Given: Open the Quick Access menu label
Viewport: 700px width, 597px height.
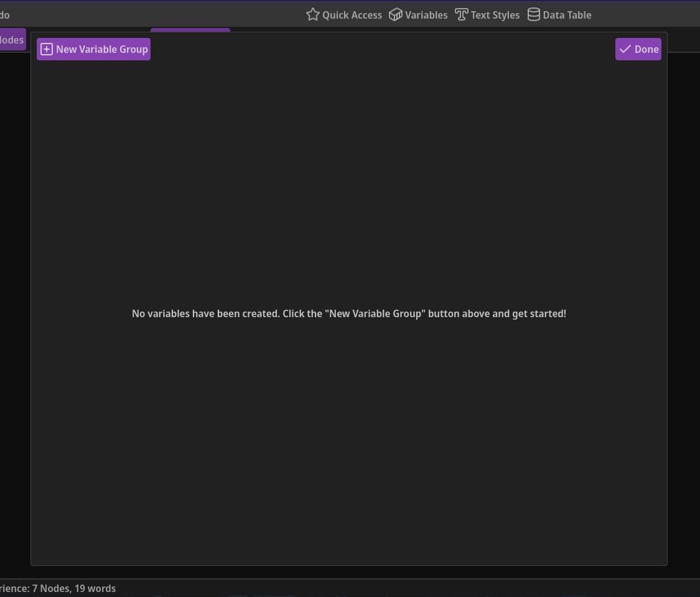Looking at the screenshot, I should (x=352, y=15).
